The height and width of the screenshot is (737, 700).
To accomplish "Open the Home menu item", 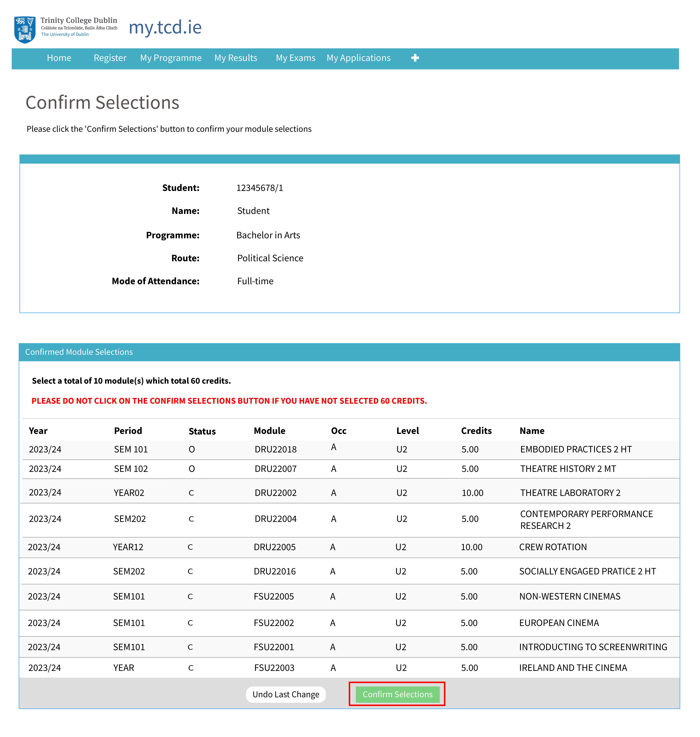I will pos(59,58).
